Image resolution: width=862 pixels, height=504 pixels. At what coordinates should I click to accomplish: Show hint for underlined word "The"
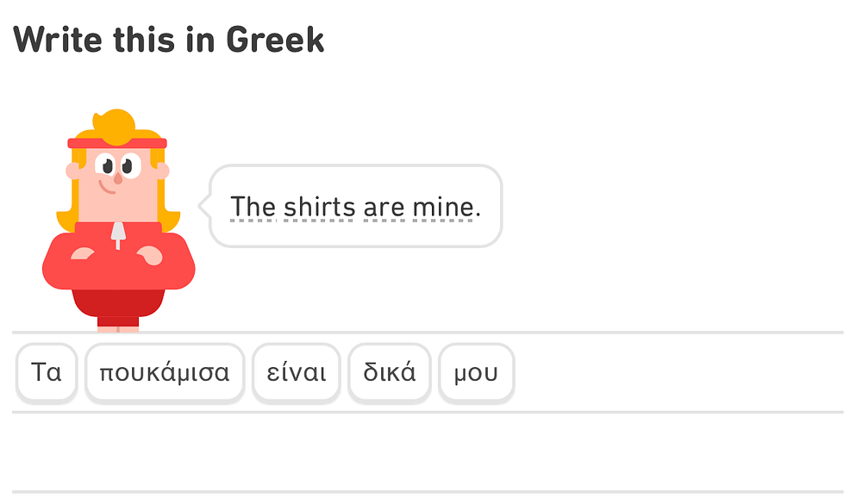pyautogui.click(x=253, y=207)
